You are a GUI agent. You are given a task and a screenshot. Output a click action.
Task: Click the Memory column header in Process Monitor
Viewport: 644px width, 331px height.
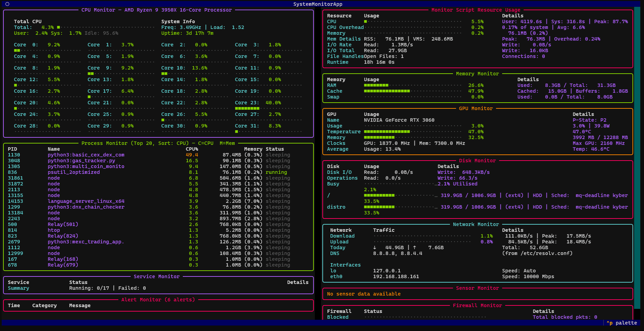253,149
